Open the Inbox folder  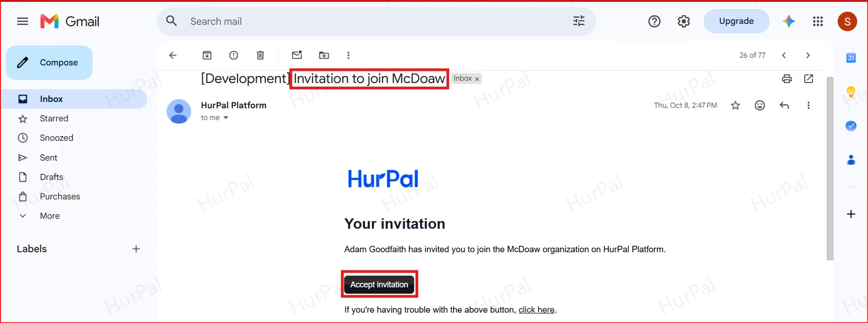74,99
